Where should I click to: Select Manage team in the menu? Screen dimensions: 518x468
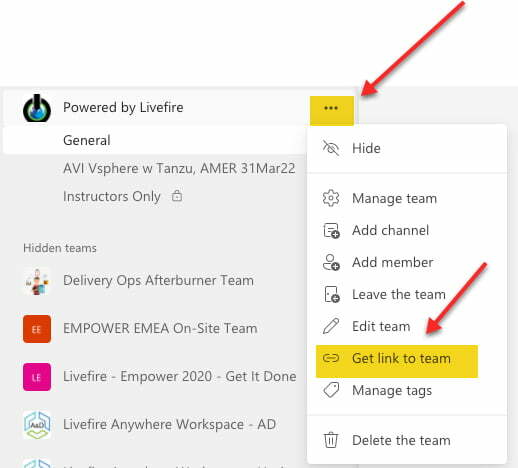coord(407,198)
